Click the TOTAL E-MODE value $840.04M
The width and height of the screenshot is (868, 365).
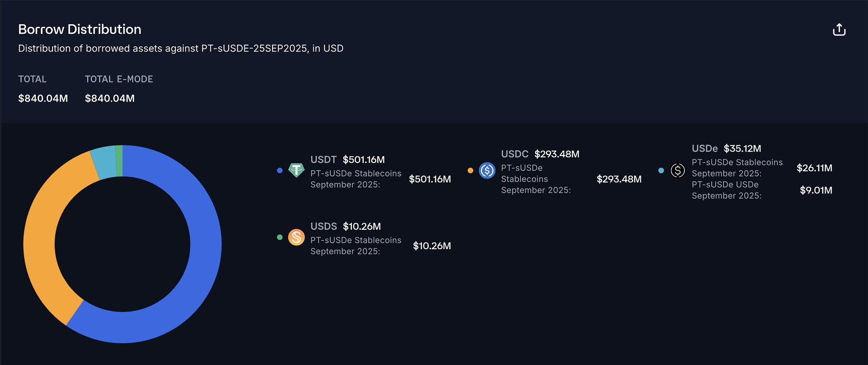click(x=110, y=98)
